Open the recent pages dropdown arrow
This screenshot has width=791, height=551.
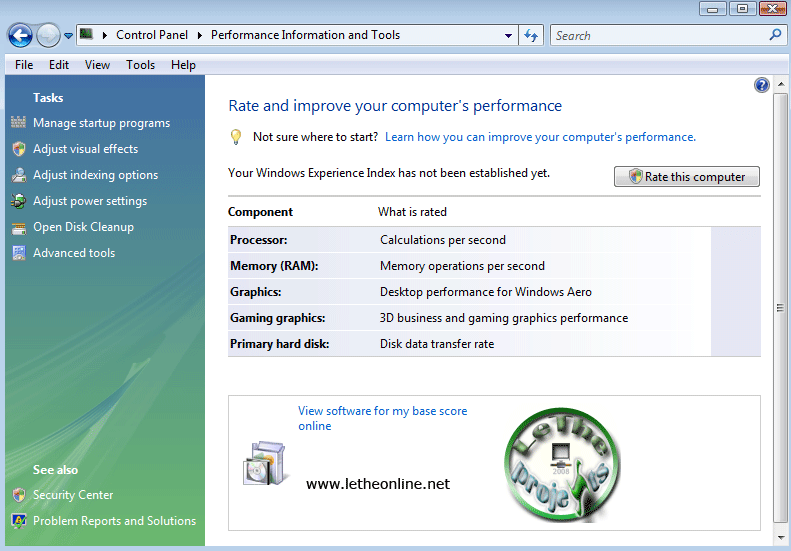(68, 36)
